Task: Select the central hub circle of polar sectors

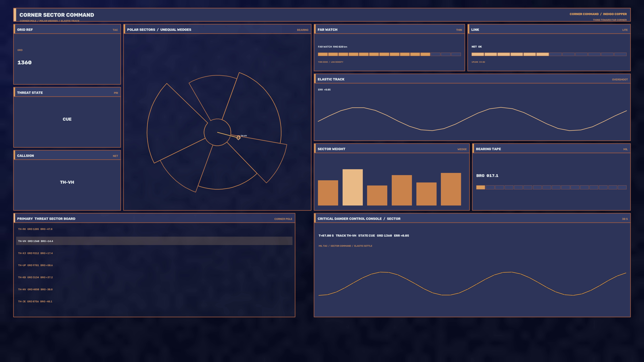Action: 217,132
